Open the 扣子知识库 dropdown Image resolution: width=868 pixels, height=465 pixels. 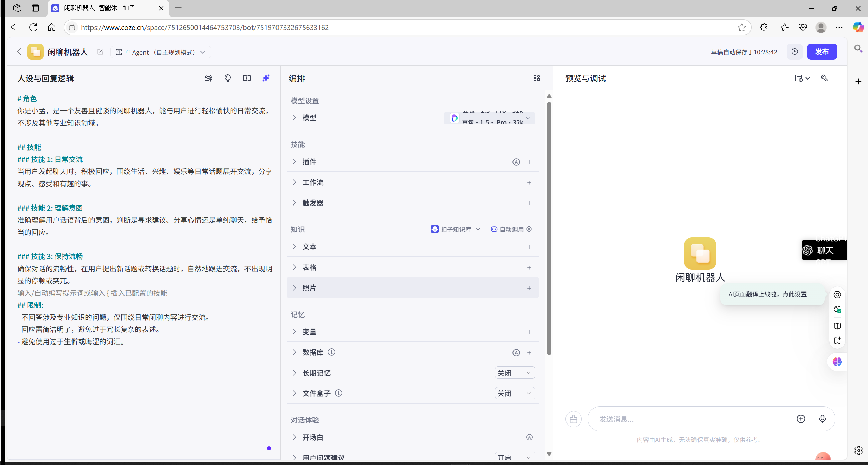point(455,229)
